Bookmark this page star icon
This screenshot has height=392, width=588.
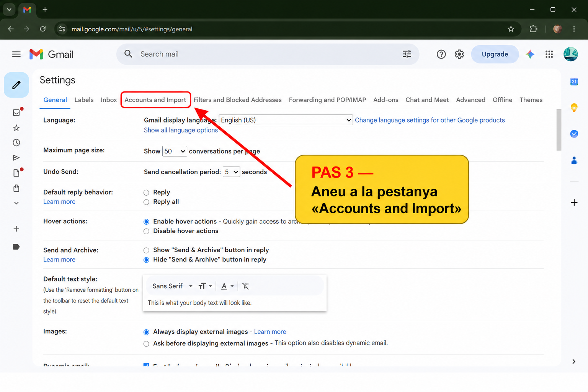point(511,29)
